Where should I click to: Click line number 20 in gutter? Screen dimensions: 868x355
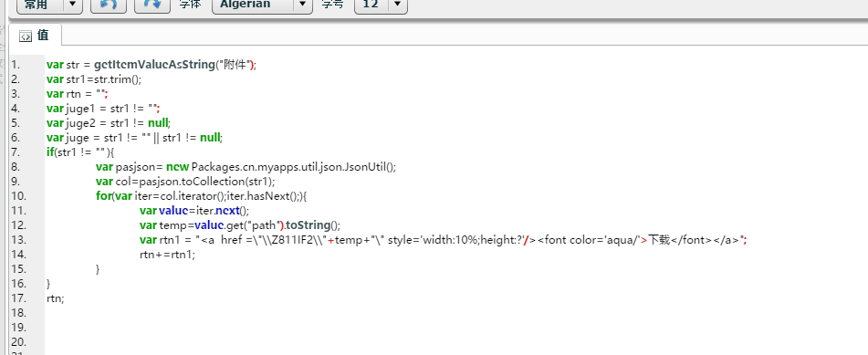(x=18, y=342)
